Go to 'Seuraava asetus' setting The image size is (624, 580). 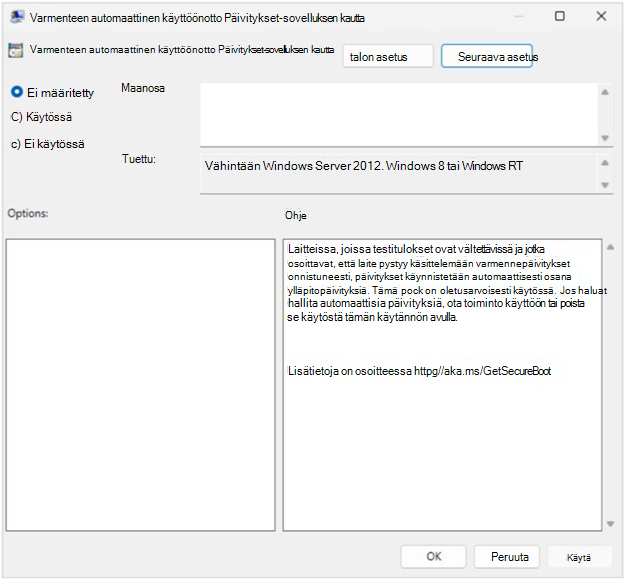coord(487,56)
